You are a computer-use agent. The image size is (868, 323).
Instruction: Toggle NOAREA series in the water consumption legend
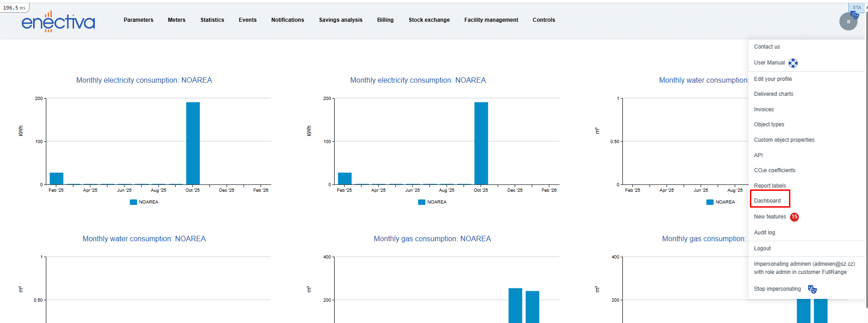pyautogui.click(x=725, y=202)
